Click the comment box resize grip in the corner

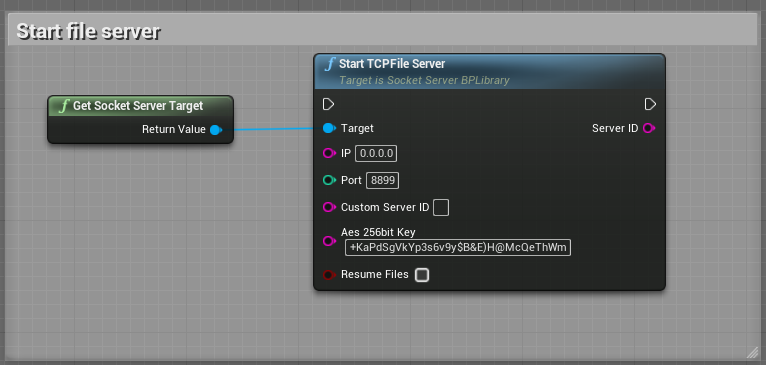[x=751, y=353]
